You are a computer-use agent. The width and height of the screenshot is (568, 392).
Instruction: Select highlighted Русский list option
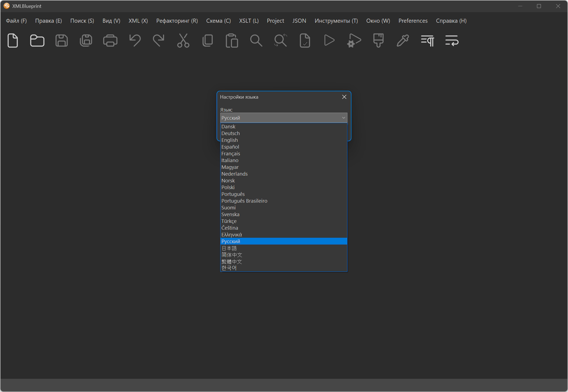point(284,241)
